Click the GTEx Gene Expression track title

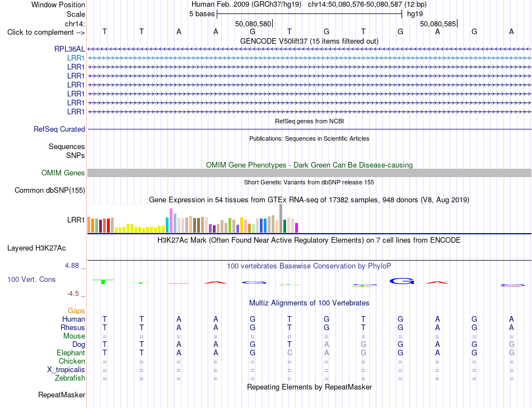pyautogui.click(x=309, y=200)
